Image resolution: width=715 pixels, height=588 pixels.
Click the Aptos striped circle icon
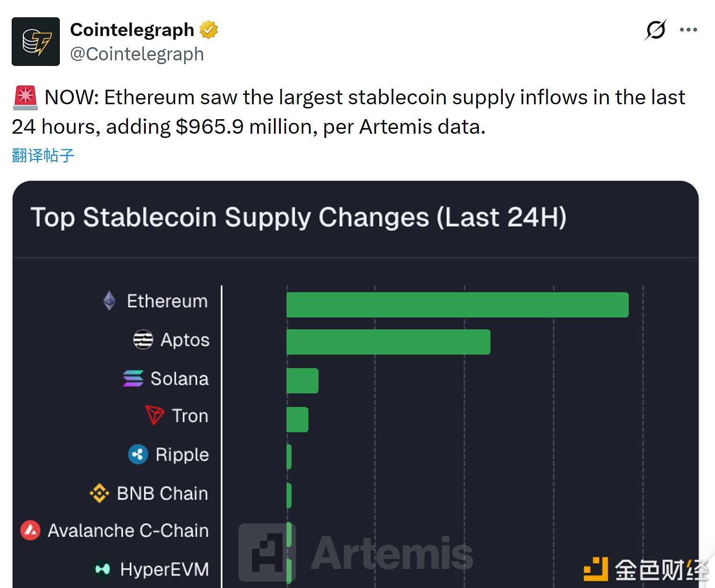click(143, 340)
